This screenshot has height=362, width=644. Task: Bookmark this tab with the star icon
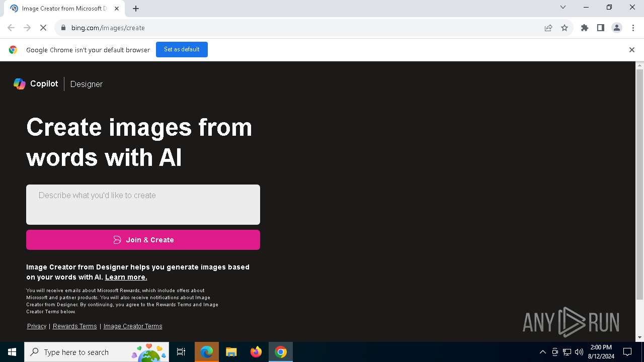pyautogui.click(x=565, y=28)
